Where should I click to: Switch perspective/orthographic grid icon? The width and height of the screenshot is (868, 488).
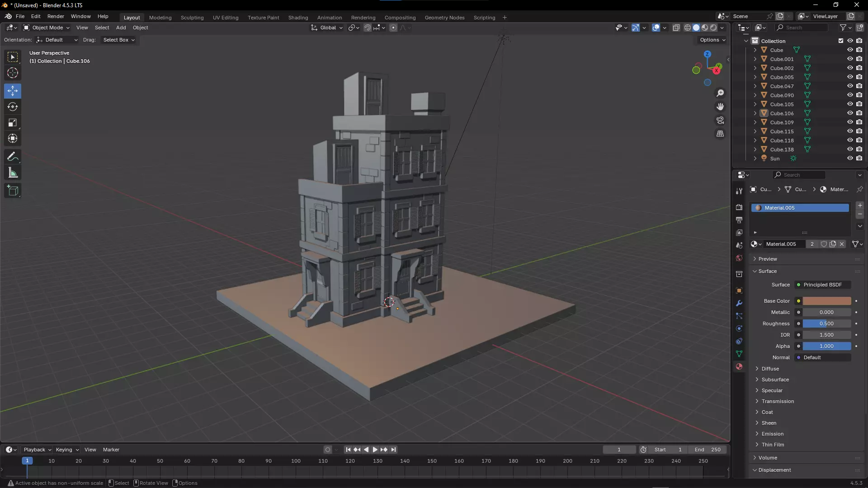point(720,134)
